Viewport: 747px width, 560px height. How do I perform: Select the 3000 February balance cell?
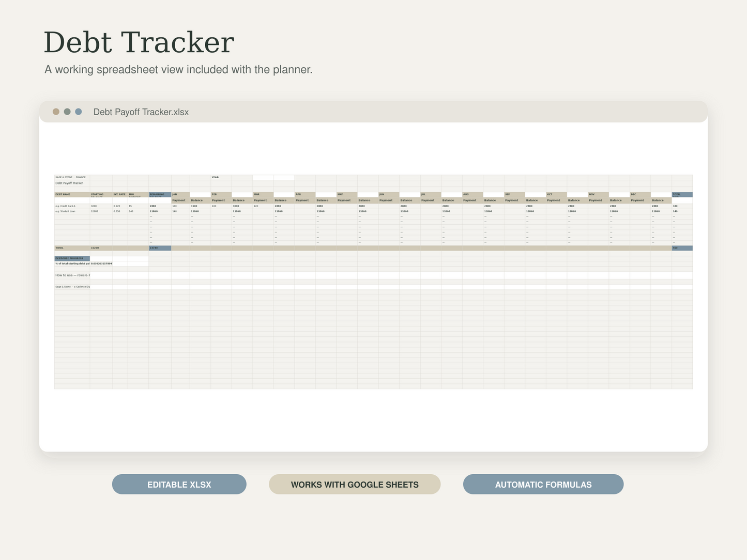[x=242, y=206]
